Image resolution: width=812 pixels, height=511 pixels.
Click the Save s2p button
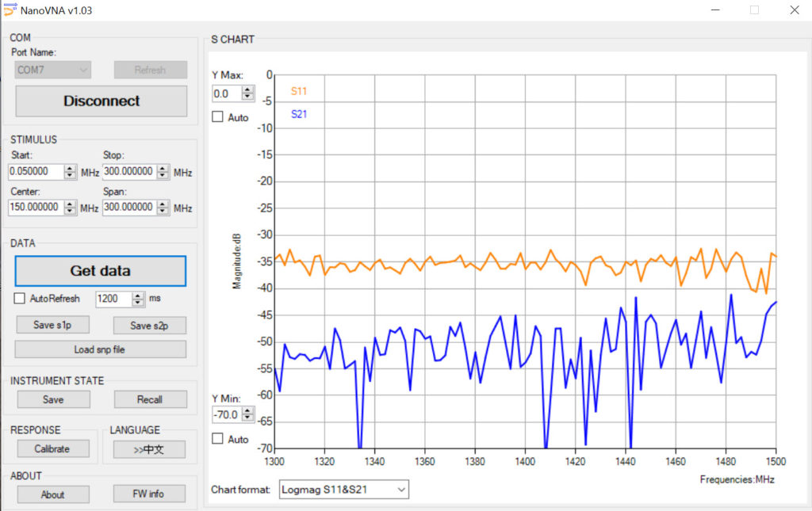pyautogui.click(x=150, y=325)
